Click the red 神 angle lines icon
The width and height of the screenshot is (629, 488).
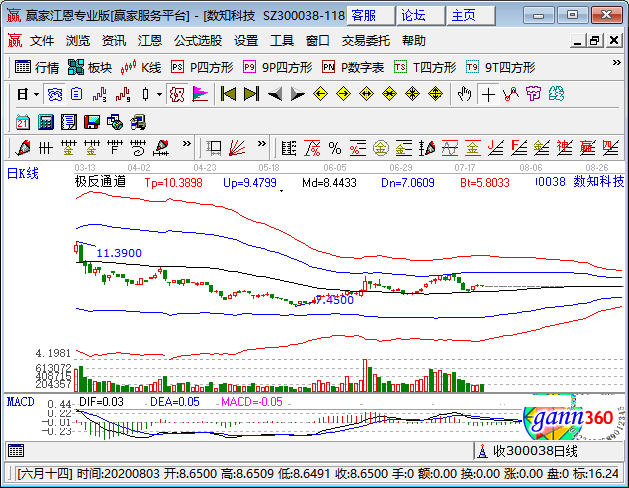point(564,148)
